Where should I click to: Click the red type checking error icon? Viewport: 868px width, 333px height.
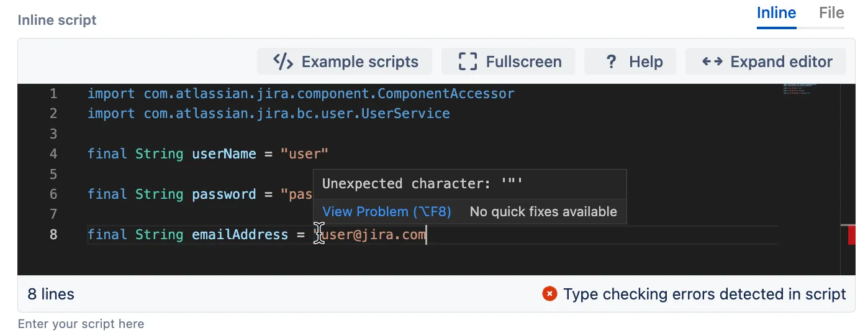pos(549,294)
